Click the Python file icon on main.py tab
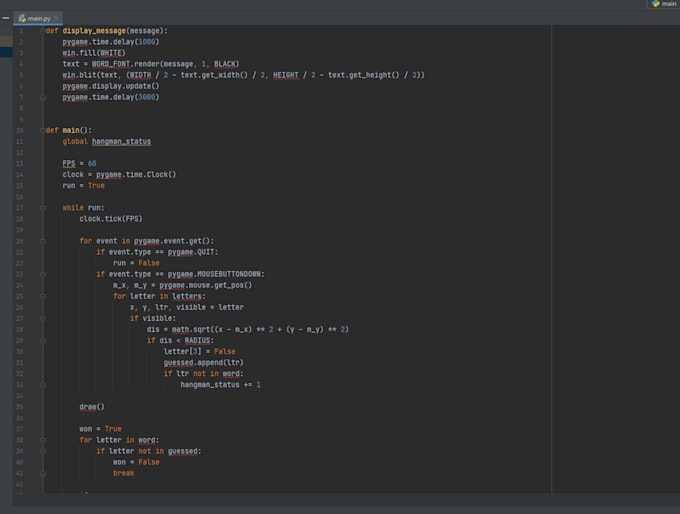This screenshot has width=680, height=514. (22, 18)
